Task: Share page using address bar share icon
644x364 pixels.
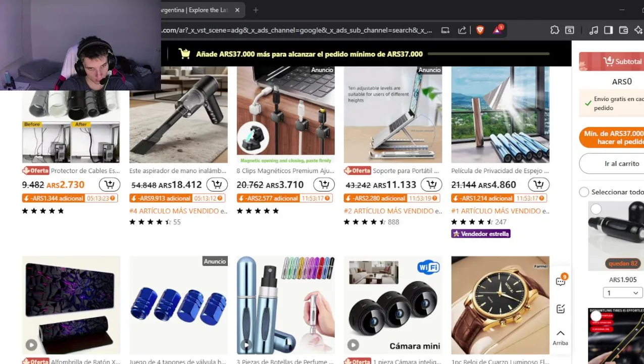Action: pyautogui.click(x=462, y=30)
